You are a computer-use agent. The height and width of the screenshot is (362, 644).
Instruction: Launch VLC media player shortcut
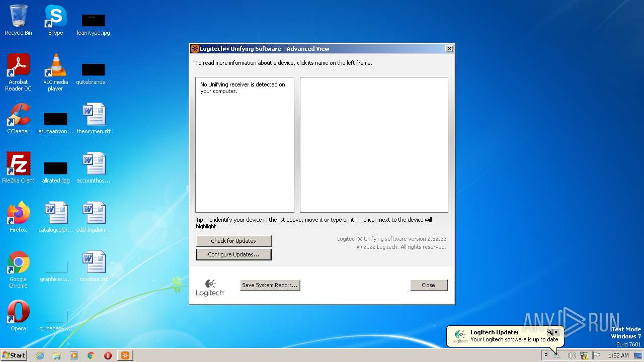[55, 72]
